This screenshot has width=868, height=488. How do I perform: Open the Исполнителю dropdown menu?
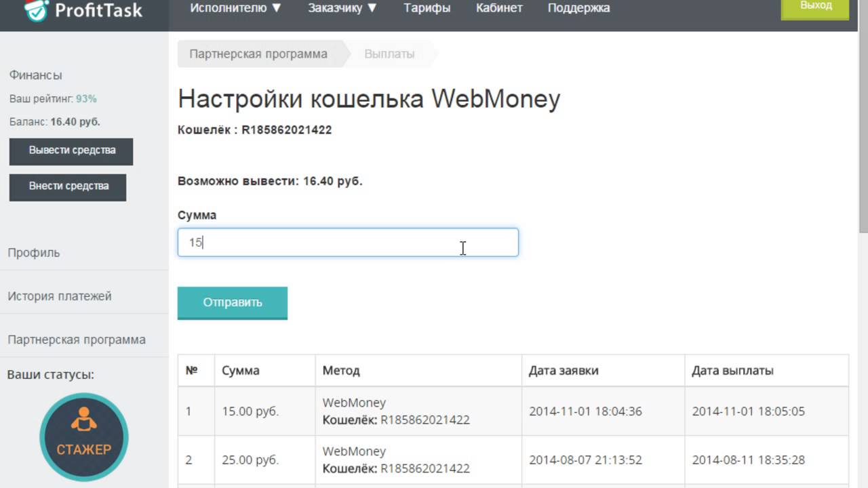235,8
